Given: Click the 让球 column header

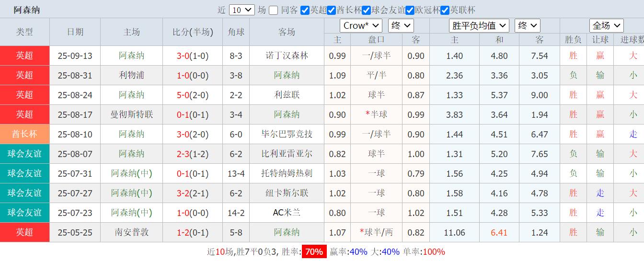Looking at the screenshot, I should (x=600, y=40).
